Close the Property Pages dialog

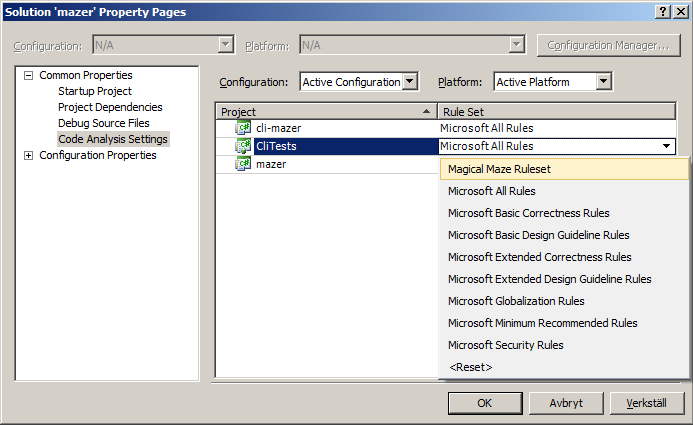[681, 11]
